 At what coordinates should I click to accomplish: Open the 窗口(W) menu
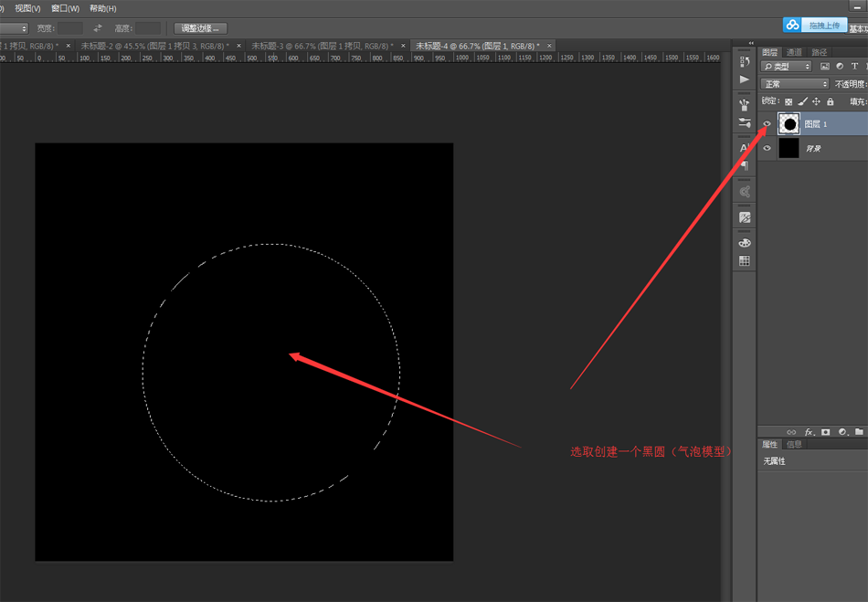65,8
